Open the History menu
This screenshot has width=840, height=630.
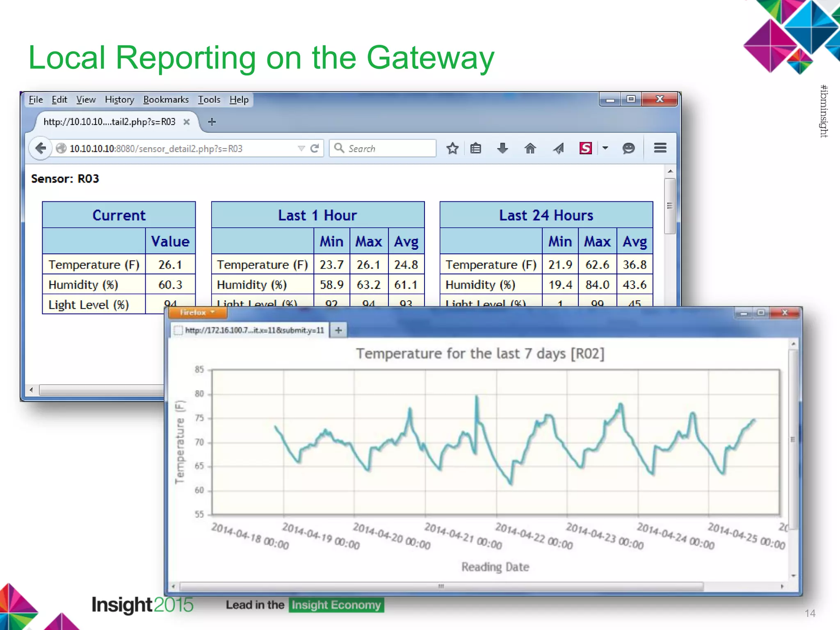click(119, 100)
